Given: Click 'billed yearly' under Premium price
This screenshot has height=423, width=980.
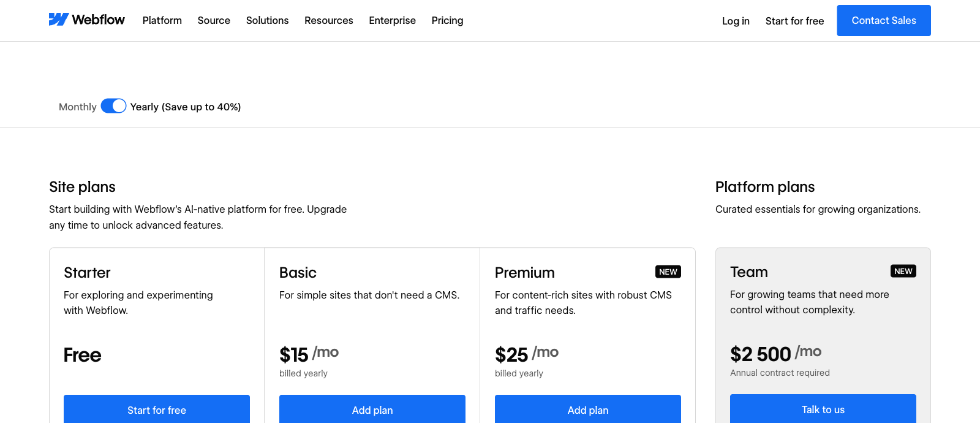Looking at the screenshot, I should [519, 373].
